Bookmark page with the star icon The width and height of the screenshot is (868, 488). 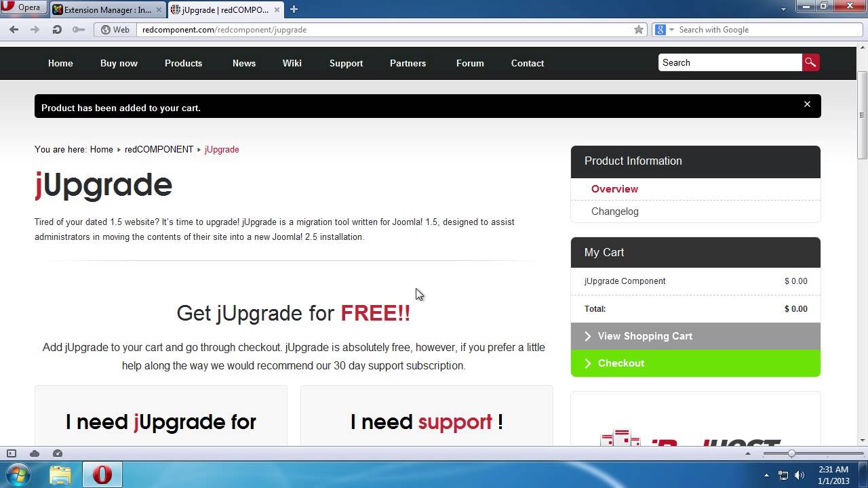(x=638, y=30)
